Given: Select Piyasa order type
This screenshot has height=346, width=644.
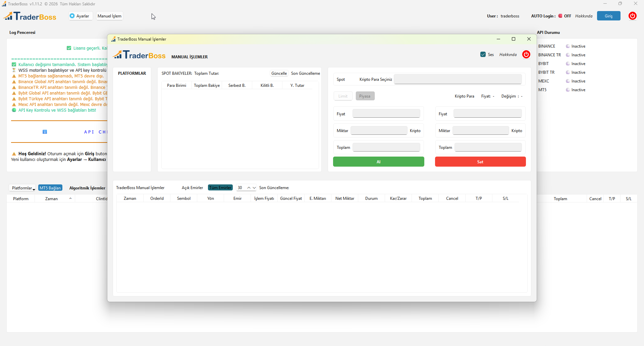Looking at the screenshot, I should (x=365, y=96).
